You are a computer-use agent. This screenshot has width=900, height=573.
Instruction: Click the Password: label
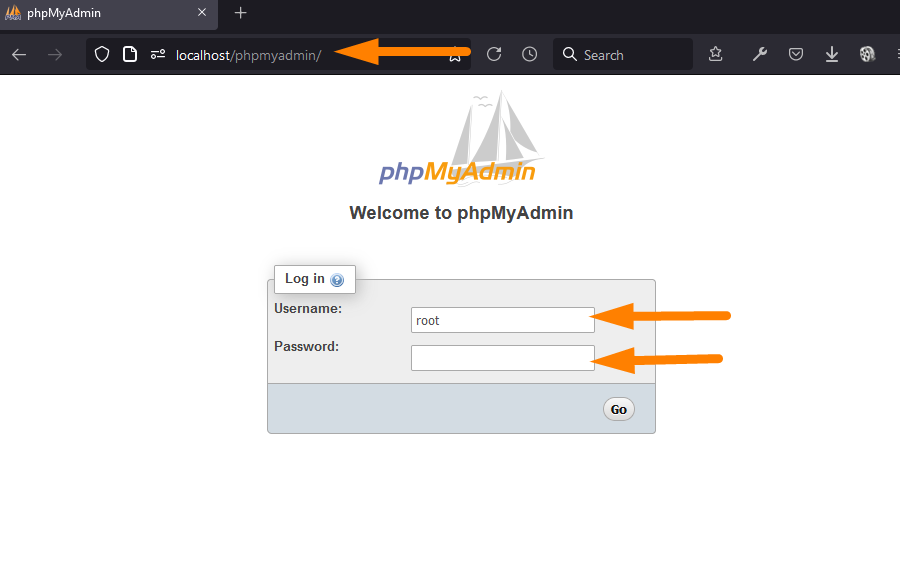tap(307, 346)
